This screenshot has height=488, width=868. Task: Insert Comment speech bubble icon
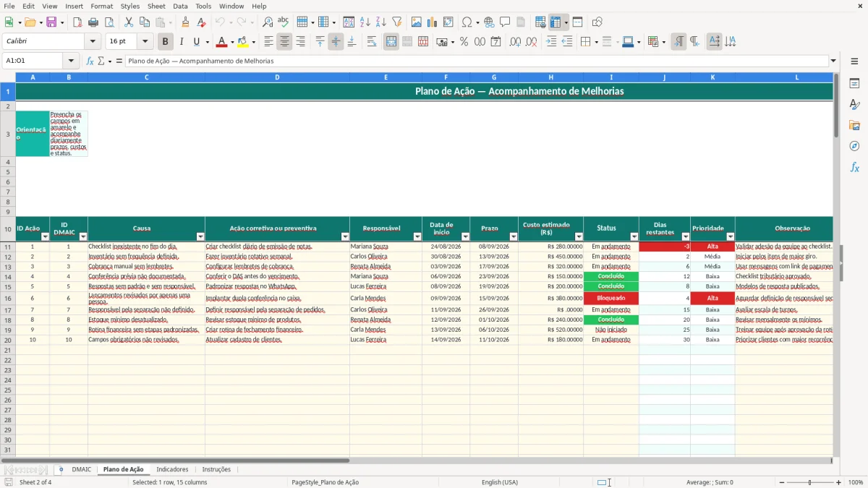pyautogui.click(x=505, y=22)
